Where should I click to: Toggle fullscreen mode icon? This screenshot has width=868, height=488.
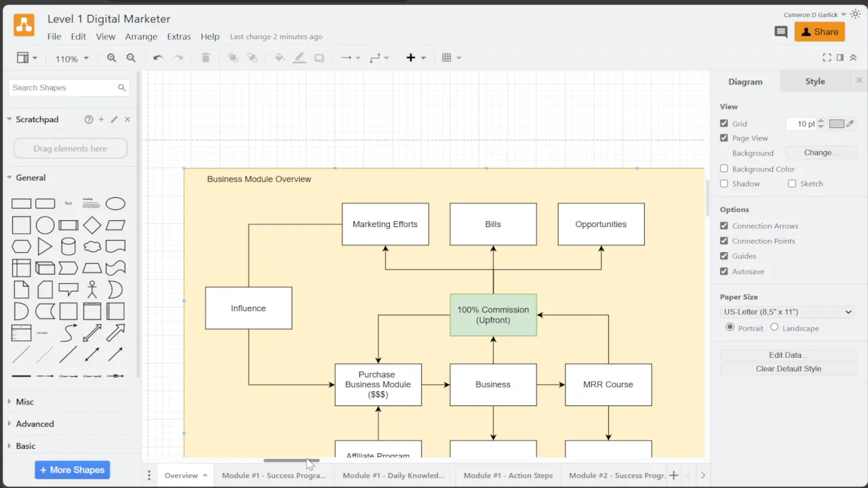[827, 58]
